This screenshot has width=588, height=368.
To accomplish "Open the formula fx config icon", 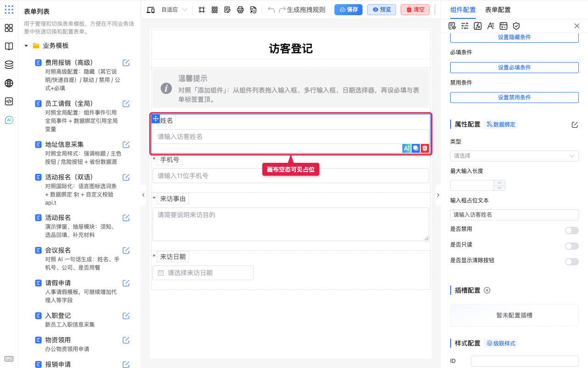I will coord(478,26).
